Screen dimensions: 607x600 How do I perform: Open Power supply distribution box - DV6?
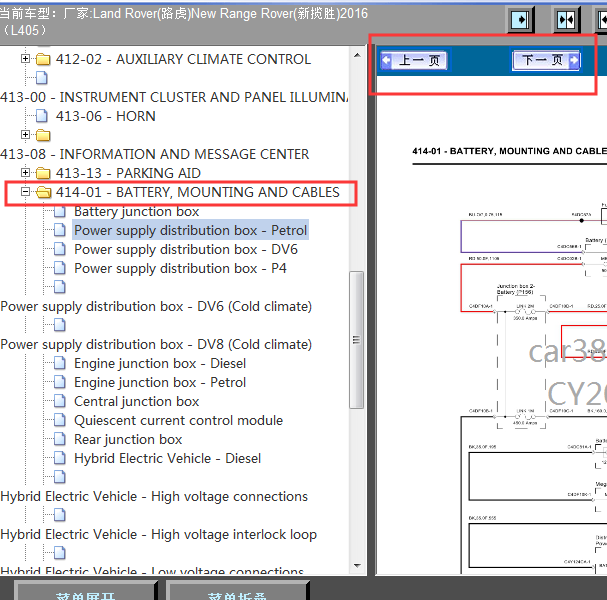pyautogui.click(x=186, y=249)
